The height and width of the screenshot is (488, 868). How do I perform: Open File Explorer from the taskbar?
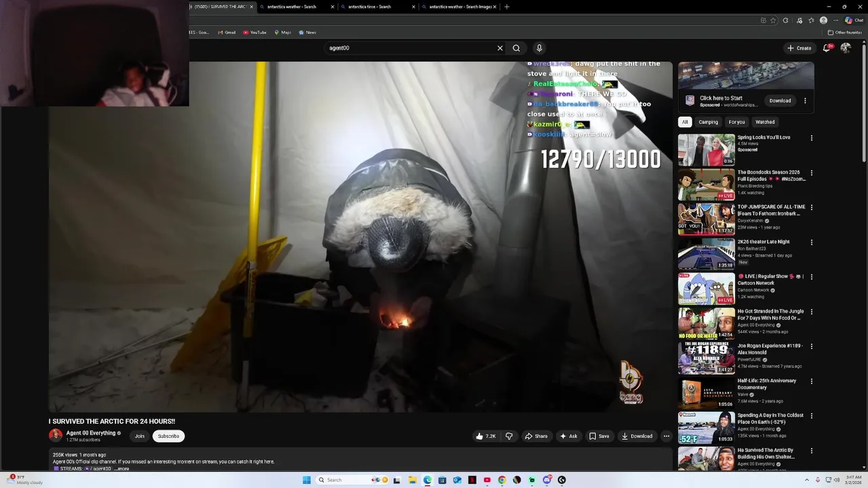coord(412,480)
